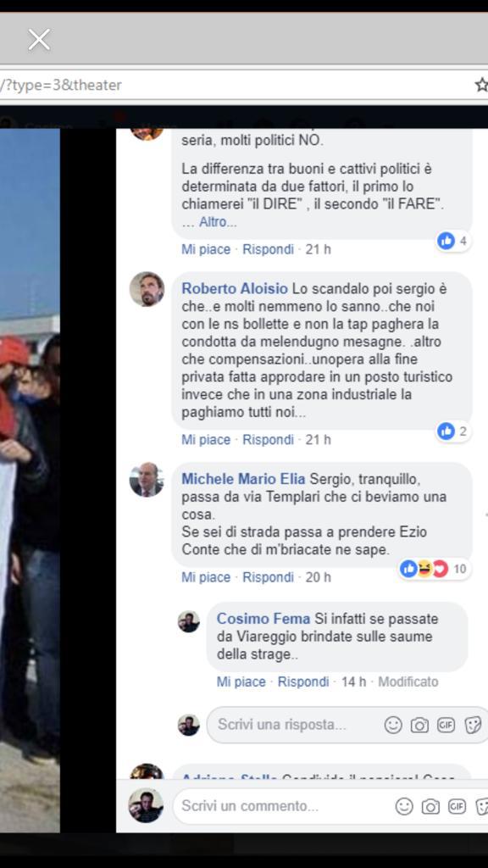
Task: Close the viewer with the X button
Action: click(39, 40)
